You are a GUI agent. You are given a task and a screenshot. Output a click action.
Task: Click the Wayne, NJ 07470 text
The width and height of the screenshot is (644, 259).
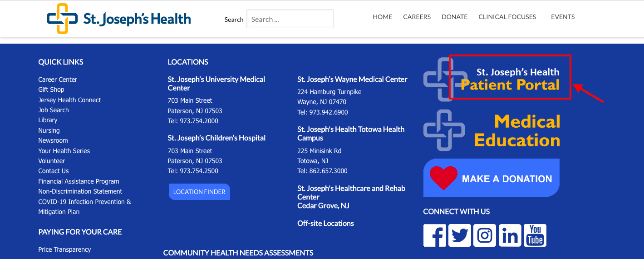(322, 102)
